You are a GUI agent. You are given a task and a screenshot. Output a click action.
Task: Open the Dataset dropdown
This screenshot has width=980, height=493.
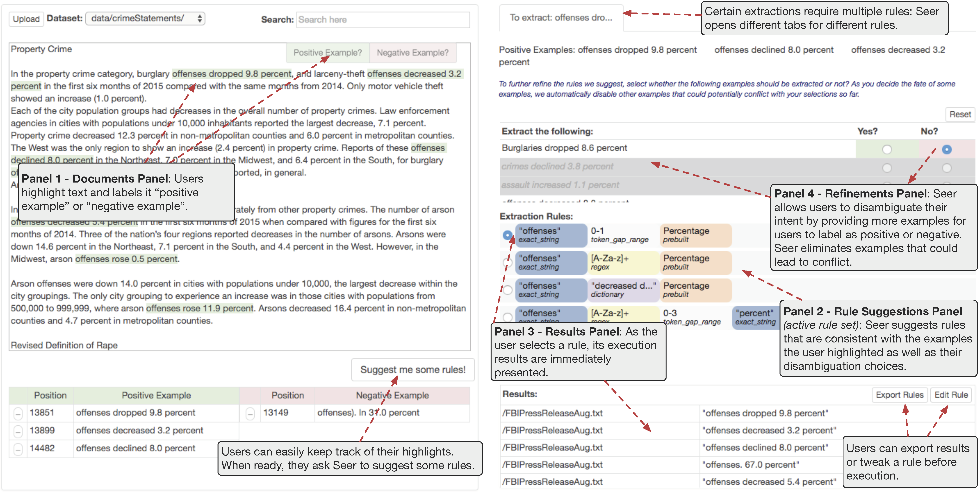tap(145, 18)
